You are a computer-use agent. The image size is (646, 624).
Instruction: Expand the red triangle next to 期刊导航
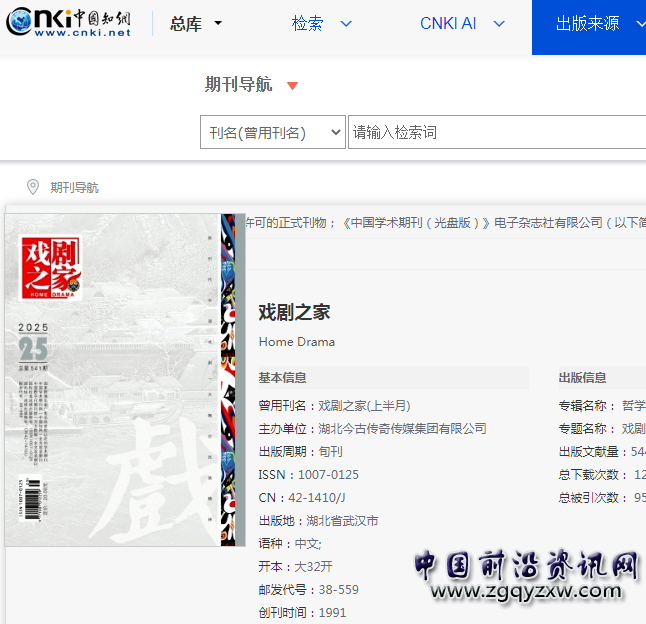[292, 86]
